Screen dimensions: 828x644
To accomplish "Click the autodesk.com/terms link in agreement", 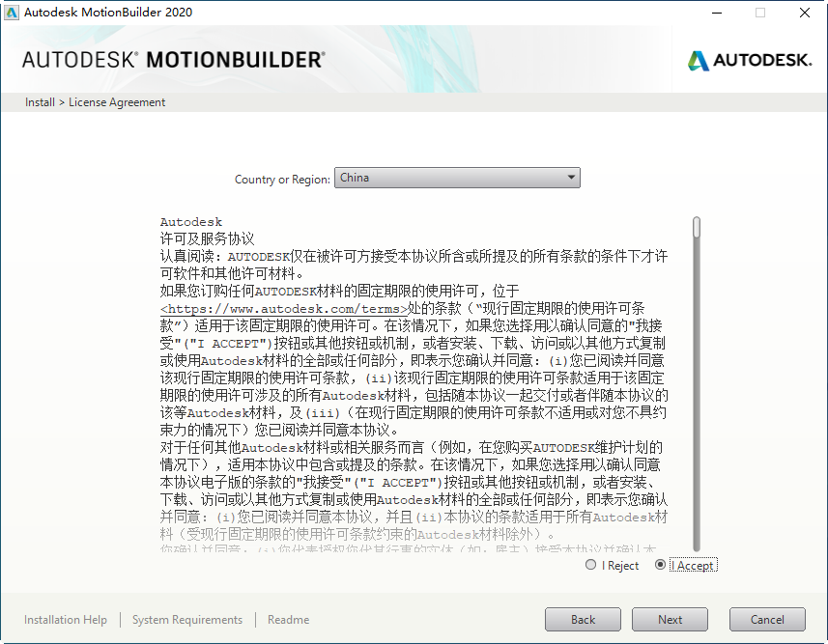I will (284, 309).
